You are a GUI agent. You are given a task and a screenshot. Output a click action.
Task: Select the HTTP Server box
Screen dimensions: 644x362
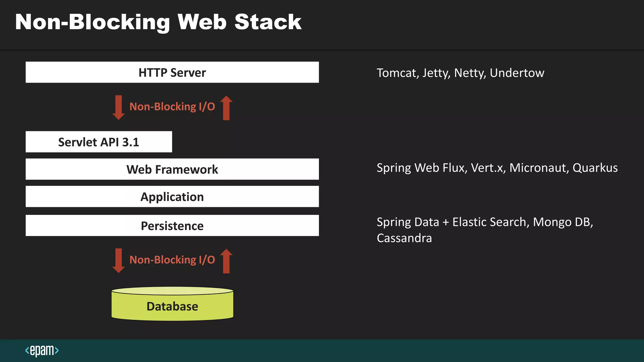tap(172, 72)
